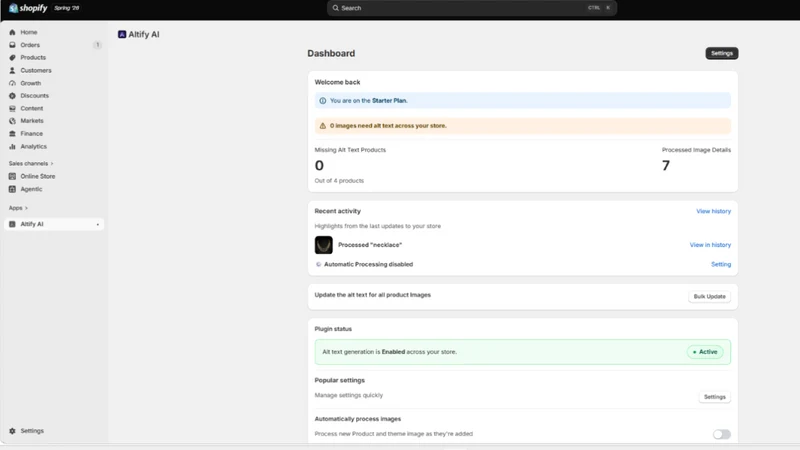
Task: Select the Products tag icon
Action: coord(12,58)
